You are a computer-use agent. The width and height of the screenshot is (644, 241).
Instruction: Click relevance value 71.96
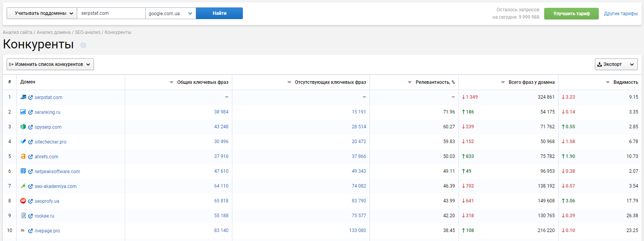pos(449,112)
